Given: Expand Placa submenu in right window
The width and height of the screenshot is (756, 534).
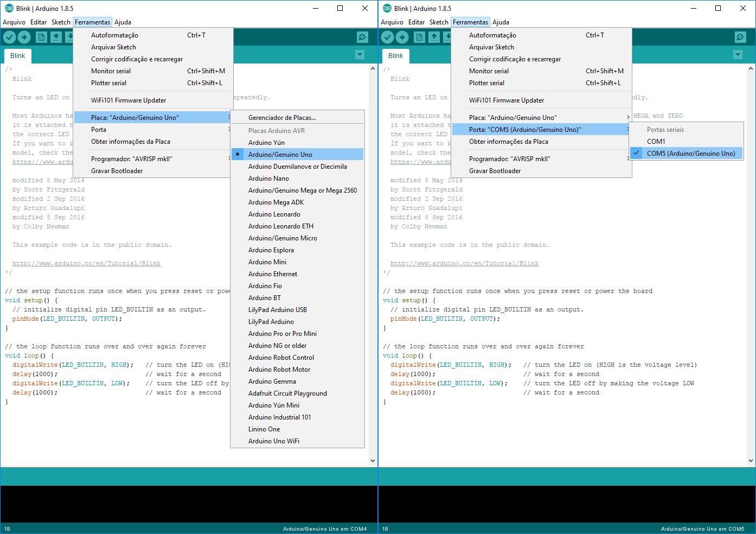Looking at the screenshot, I should [x=541, y=118].
